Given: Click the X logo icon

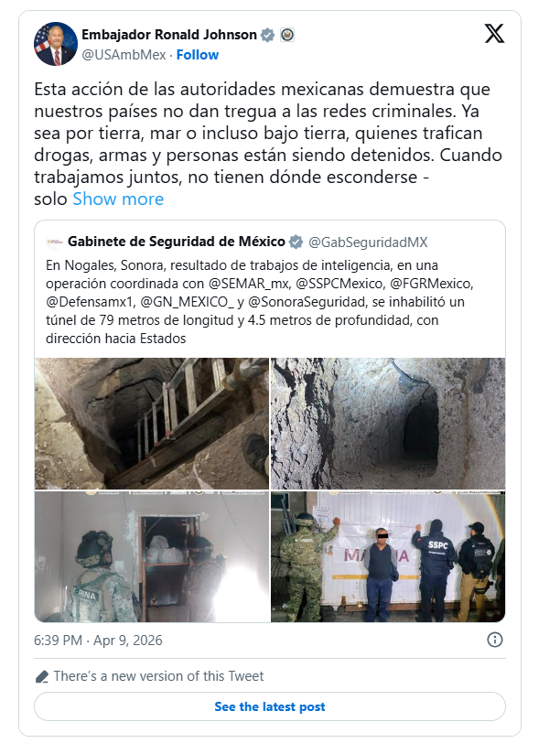Looking at the screenshot, I should click(x=494, y=34).
